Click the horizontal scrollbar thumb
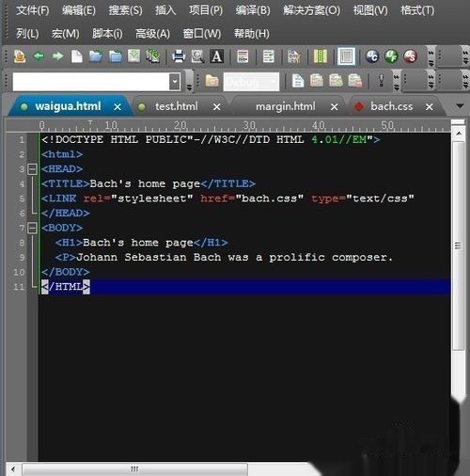The height and width of the screenshot is (476, 470). pyautogui.click(x=134, y=469)
